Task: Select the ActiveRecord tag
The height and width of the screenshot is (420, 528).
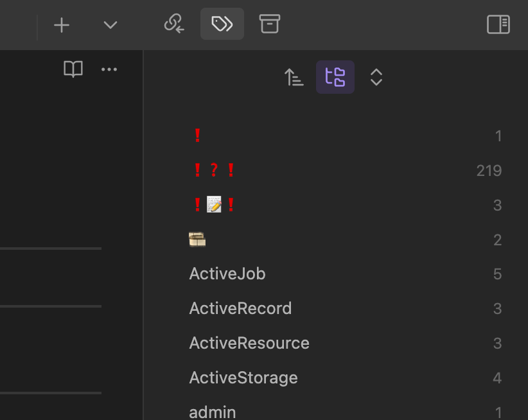Action: click(240, 308)
